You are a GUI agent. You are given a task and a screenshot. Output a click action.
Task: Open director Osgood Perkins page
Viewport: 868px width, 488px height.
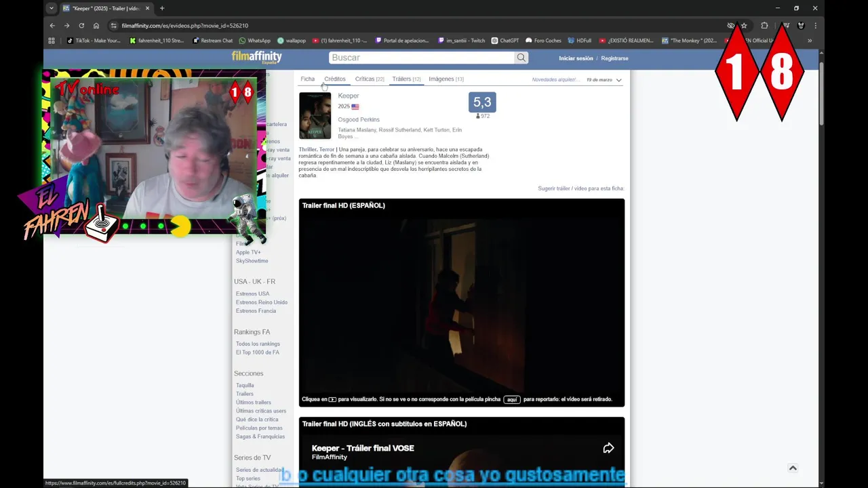coord(359,119)
